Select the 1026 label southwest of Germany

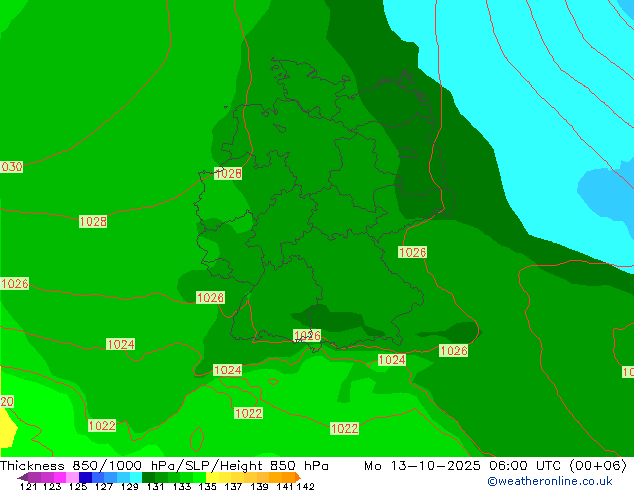tap(210, 298)
